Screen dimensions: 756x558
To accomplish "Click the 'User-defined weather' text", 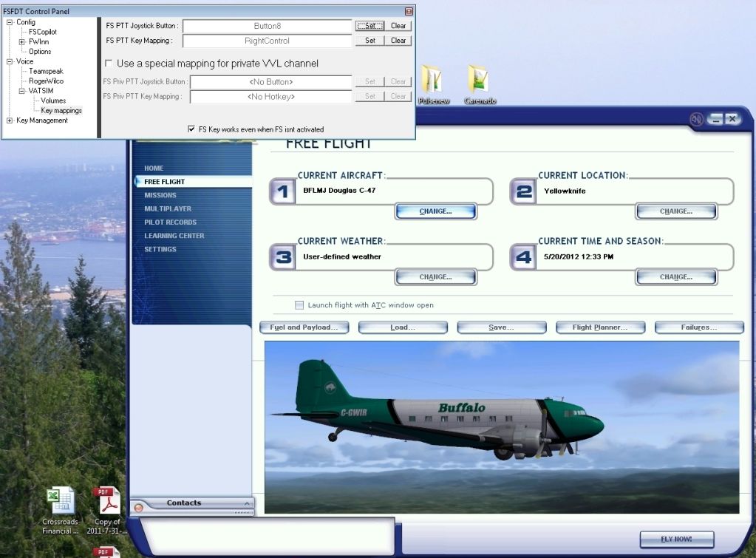I will click(x=342, y=256).
